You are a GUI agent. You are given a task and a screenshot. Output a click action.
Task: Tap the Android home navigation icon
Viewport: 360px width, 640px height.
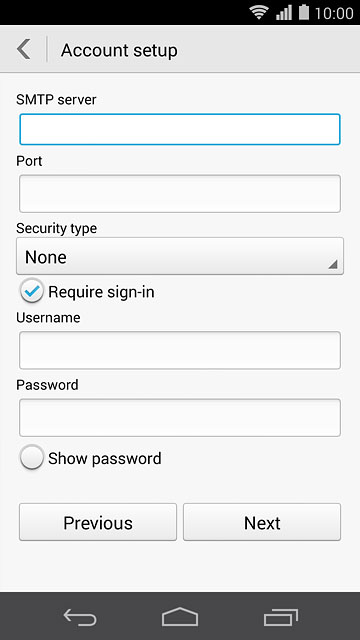tap(180, 616)
